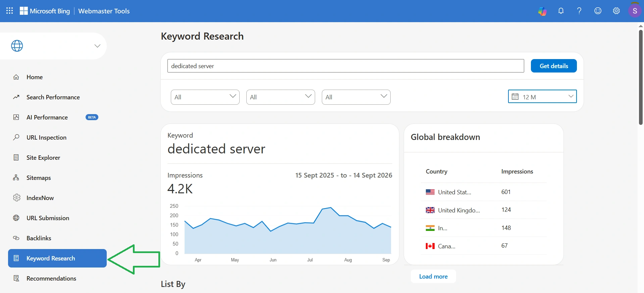Open IndexNow page
Image resolution: width=644 pixels, height=293 pixels.
[40, 198]
